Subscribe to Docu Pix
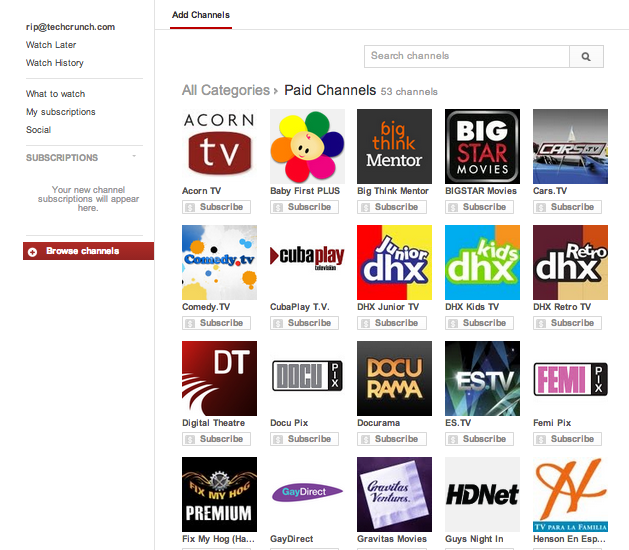This screenshot has width=629, height=550. (x=304, y=439)
